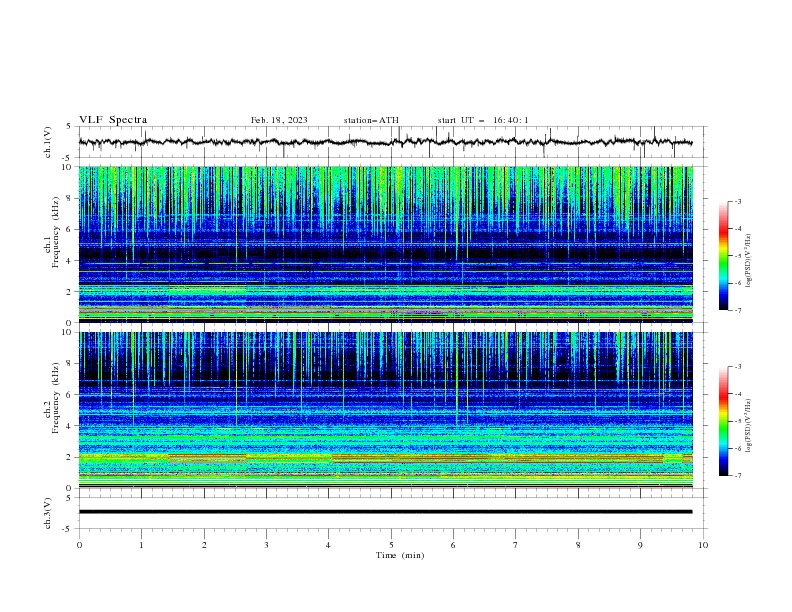The height and width of the screenshot is (612, 792).
Task: Select the "Feb. 18, 2023" date text
Action: (x=279, y=120)
